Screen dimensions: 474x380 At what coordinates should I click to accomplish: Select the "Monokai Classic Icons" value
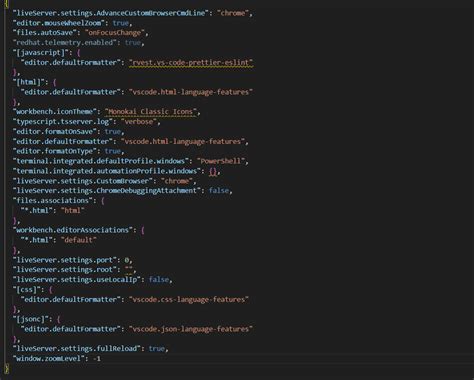pos(151,112)
